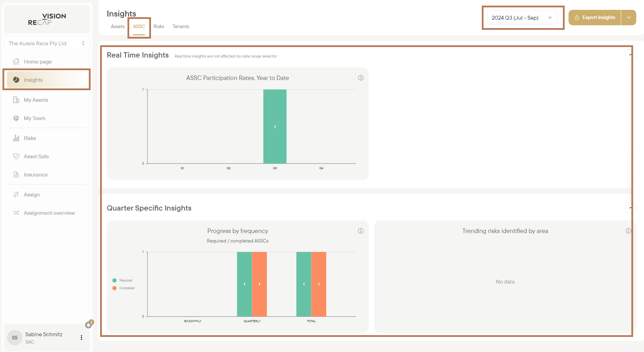This screenshot has height=352, width=644.
Task: Toggle the Required legend series
Action: coord(123,280)
